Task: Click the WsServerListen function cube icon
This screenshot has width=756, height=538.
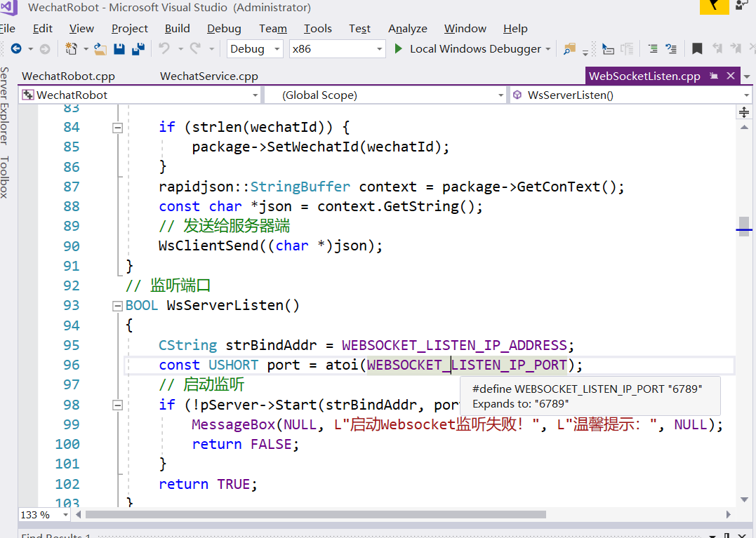Action: 517,95
